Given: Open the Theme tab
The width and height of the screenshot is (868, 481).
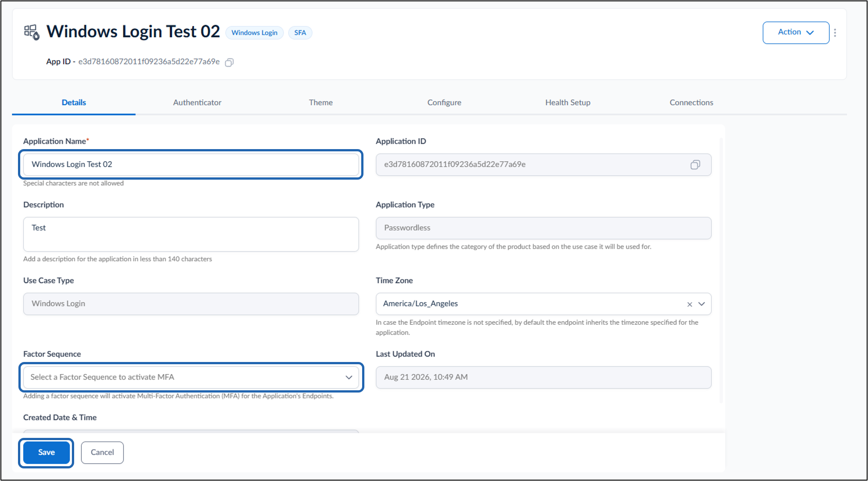Looking at the screenshot, I should pos(321,102).
